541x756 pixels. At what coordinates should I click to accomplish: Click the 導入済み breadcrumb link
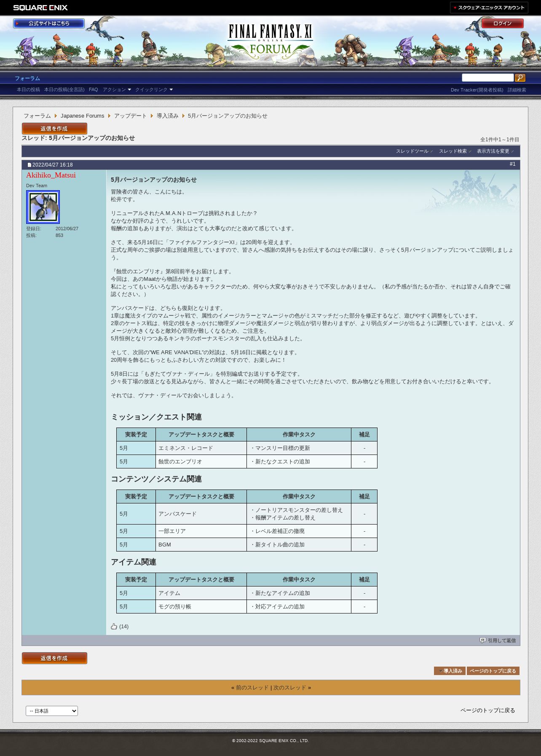click(x=168, y=116)
